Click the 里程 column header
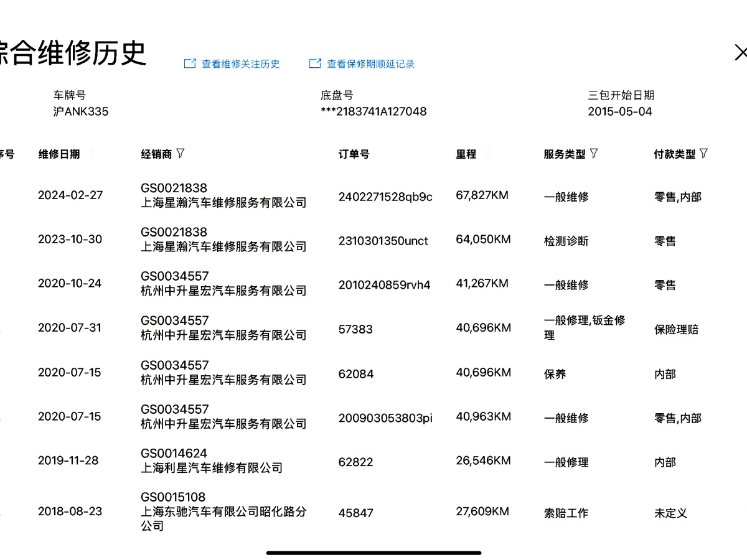The width and height of the screenshot is (747, 560). pos(466,154)
